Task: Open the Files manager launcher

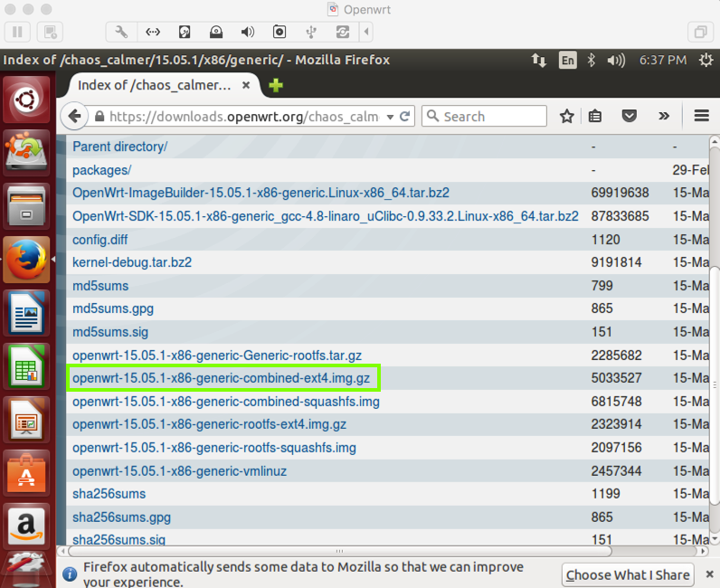Action: [26, 206]
